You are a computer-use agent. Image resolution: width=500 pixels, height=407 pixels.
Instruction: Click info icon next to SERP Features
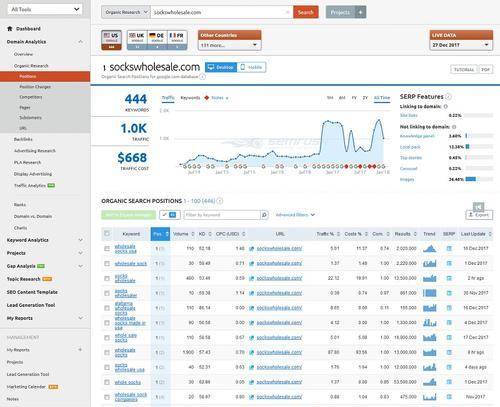(448, 97)
